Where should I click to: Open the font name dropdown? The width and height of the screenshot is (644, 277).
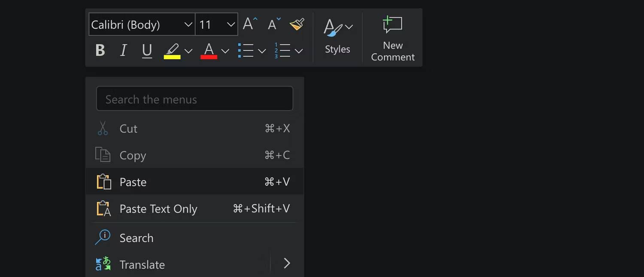(188, 24)
